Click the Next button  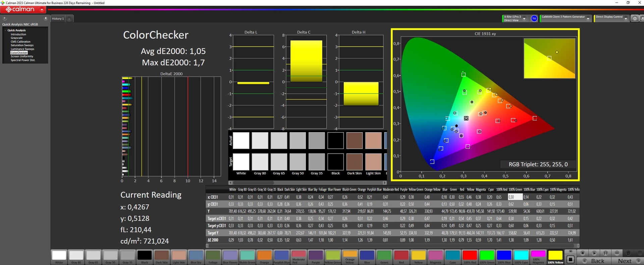pyautogui.click(x=625, y=261)
